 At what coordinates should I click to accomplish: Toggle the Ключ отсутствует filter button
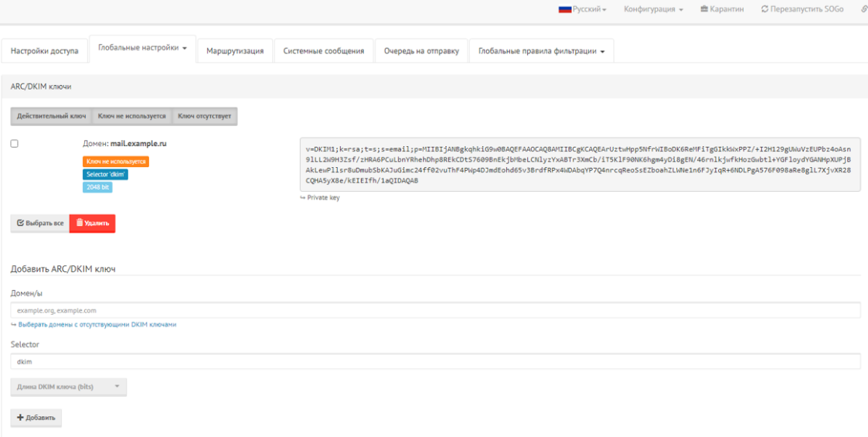pos(204,117)
